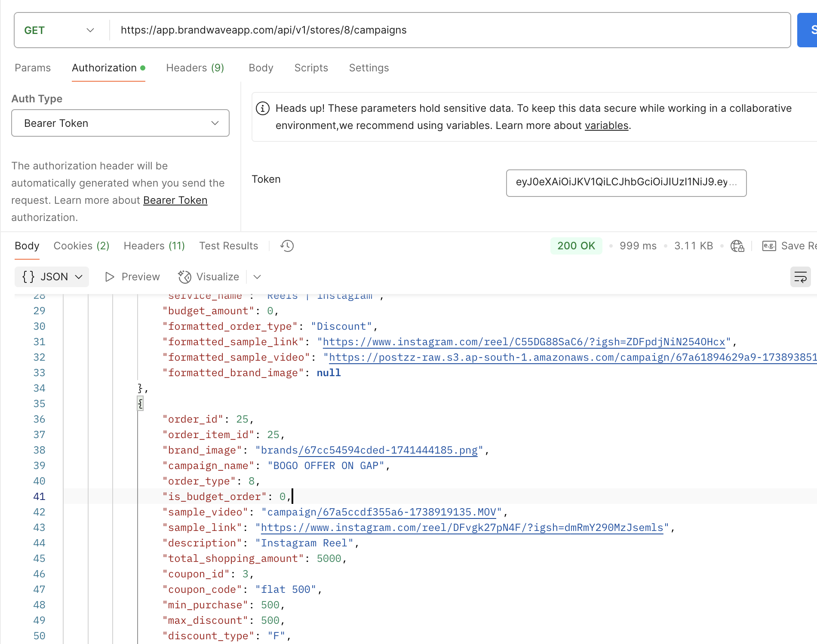
Task: Expand the chevron next to Visualize
Action: tap(257, 277)
